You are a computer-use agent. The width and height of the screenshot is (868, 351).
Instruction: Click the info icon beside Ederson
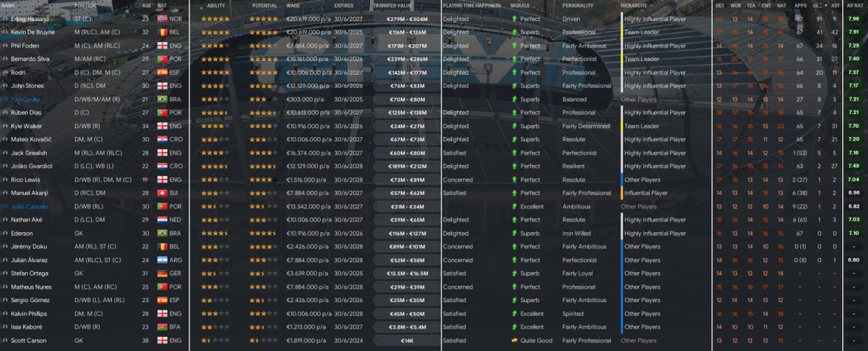click(x=5, y=234)
